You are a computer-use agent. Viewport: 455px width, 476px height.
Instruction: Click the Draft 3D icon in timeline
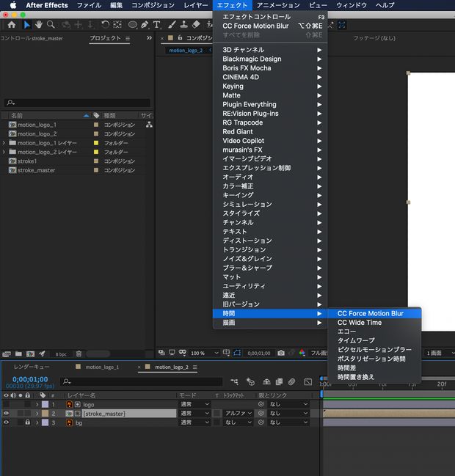click(250, 382)
